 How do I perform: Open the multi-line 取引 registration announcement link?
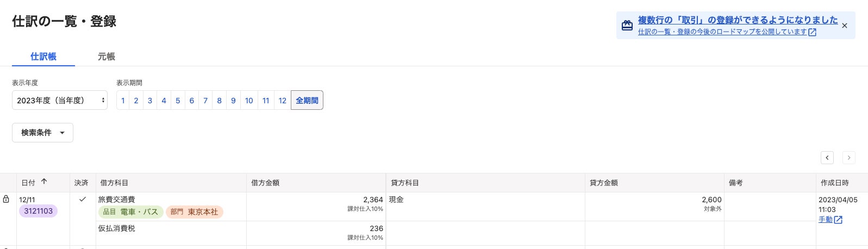click(738, 20)
